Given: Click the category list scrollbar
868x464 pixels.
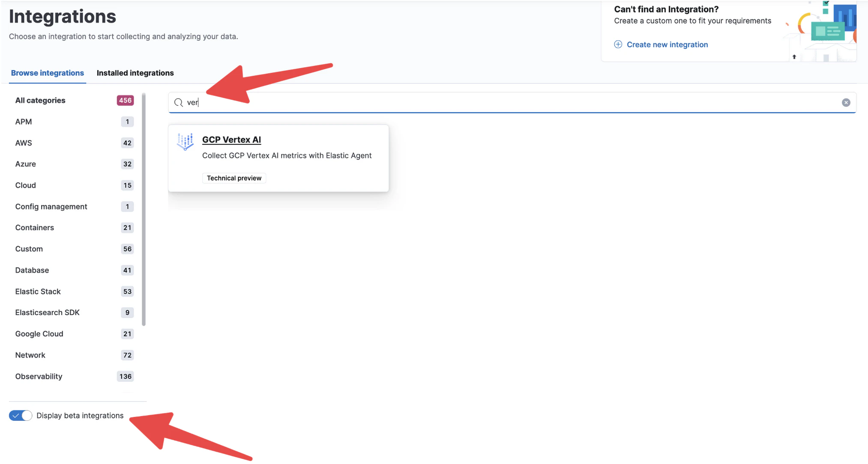Looking at the screenshot, I should pos(144,209).
